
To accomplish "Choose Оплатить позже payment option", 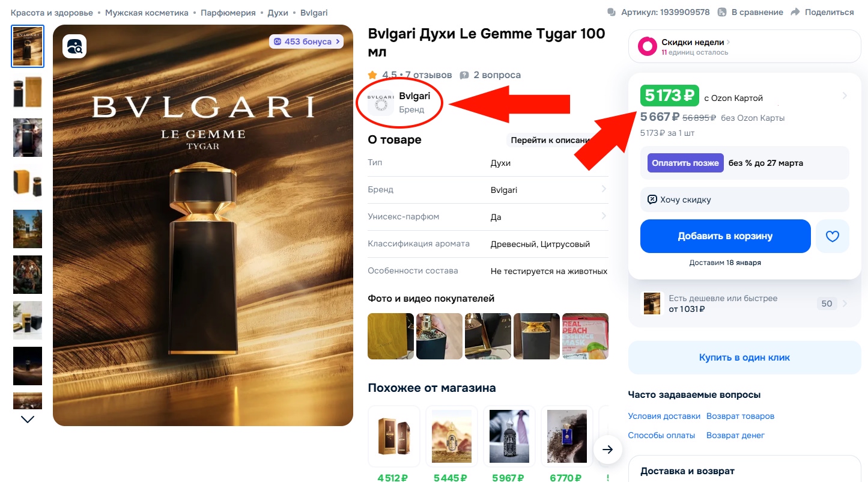I will (685, 163).
